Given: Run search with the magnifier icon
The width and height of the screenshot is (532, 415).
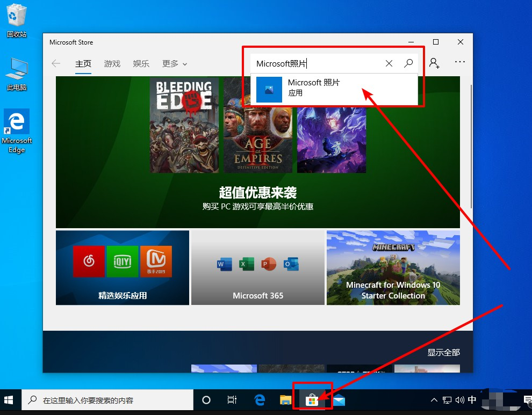Looking at the screenshot, I should (408, 63).
